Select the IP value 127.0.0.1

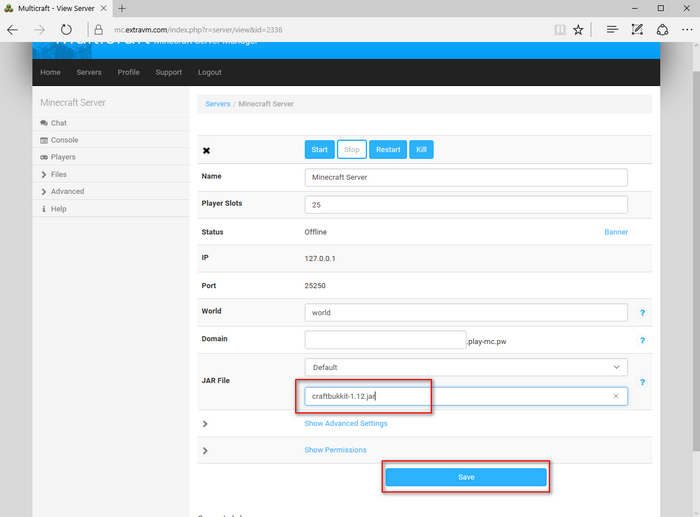[320, 258]
